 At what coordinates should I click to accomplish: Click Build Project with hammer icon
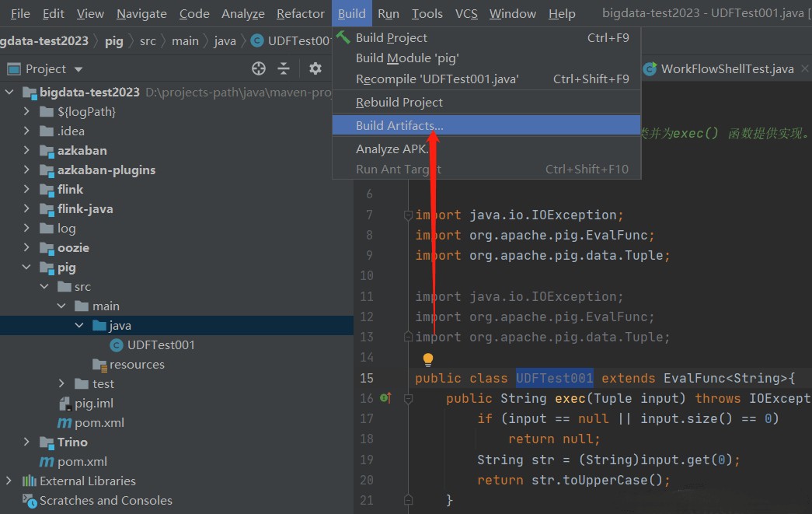pos(391,37)
